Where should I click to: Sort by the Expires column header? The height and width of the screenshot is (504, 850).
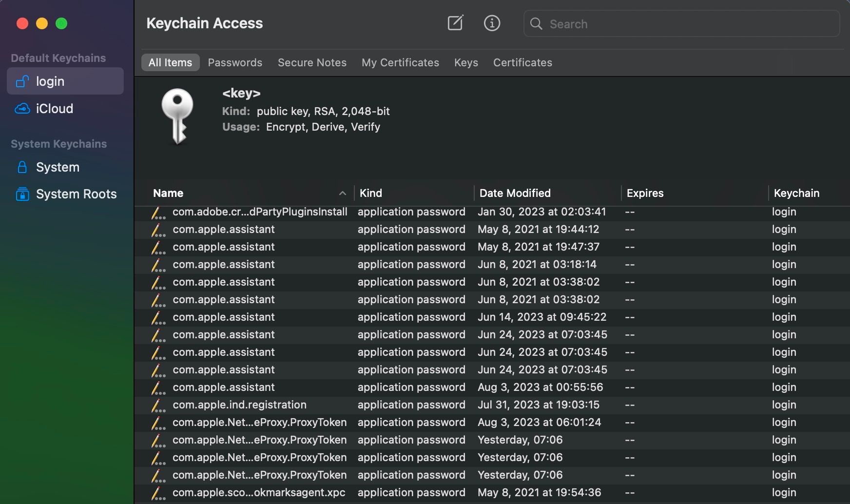tap(645, 193)
